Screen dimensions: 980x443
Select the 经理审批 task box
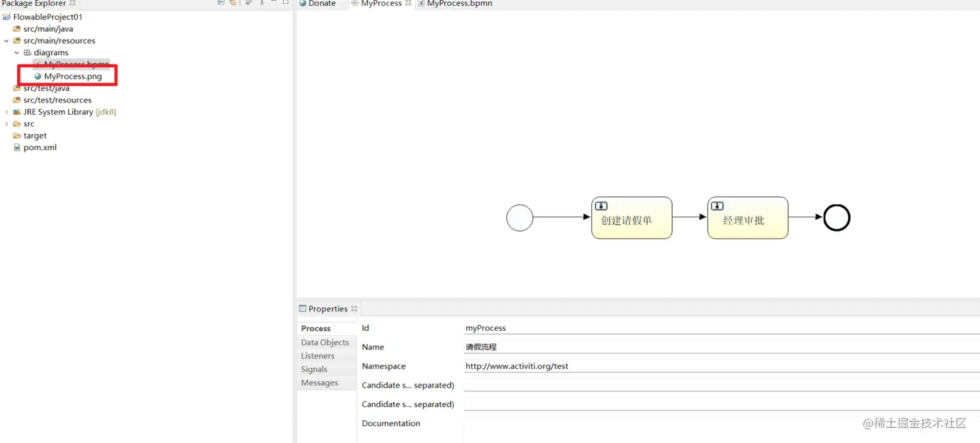click(x=747, y=218)
